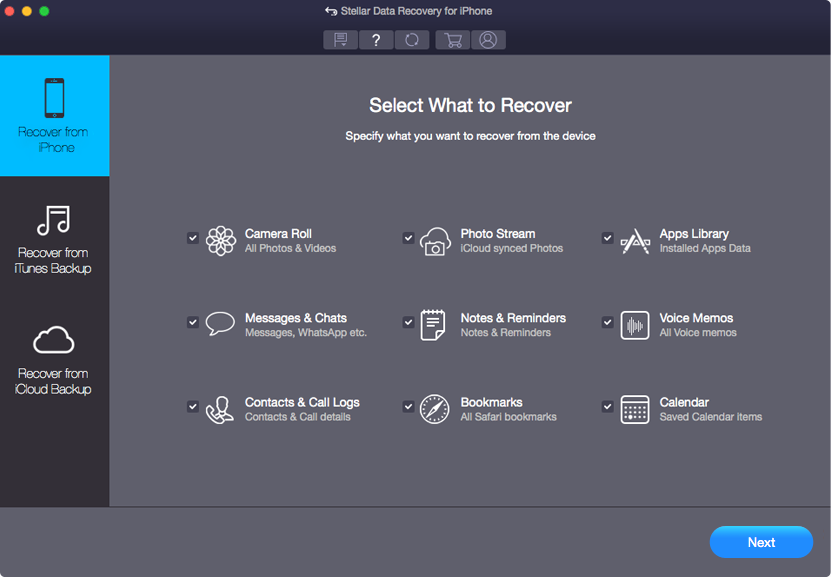Click the refresh icon in toolbar

tap(412, 39)
